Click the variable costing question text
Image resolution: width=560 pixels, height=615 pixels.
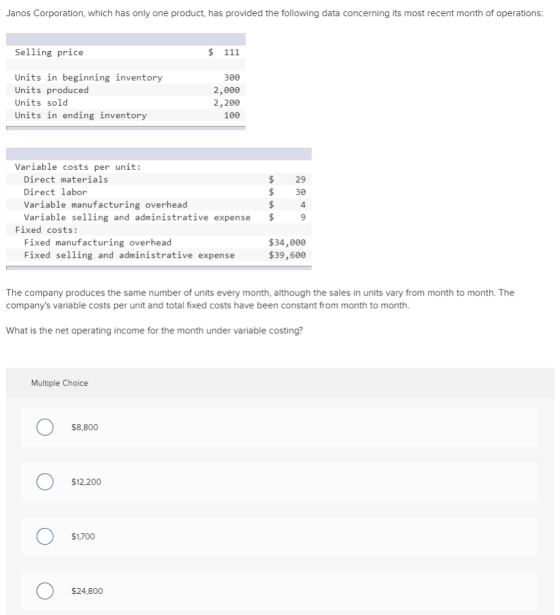coord(155,331)
